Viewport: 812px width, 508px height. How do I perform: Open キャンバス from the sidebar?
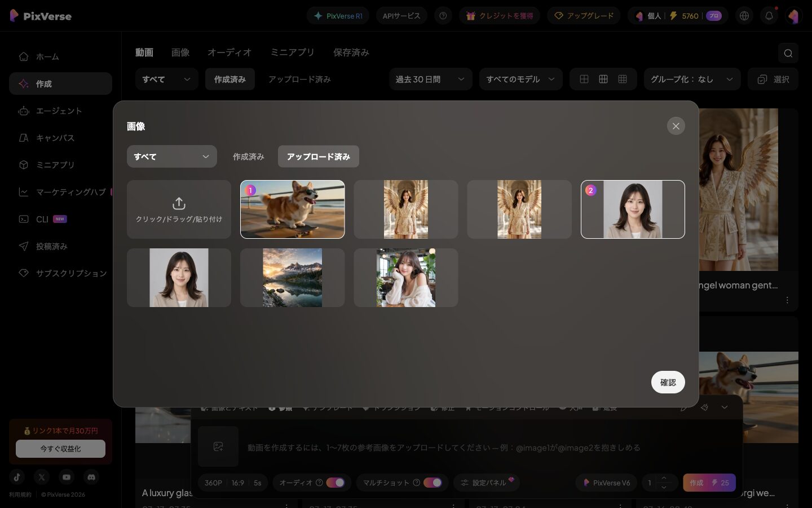(x=60, y=138)
